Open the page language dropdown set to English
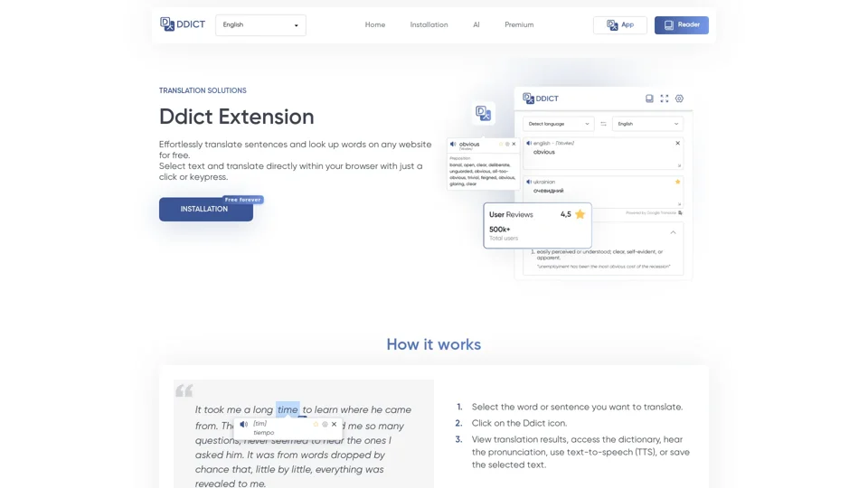868x488 pixels. click(x=260, y=25)
